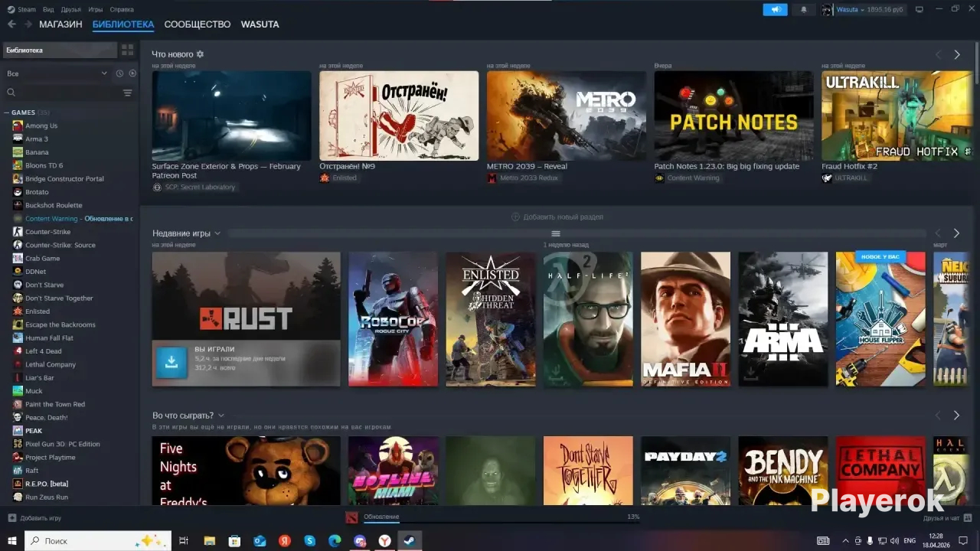Click the Недавние игры shelf drag handle
Viewport: 980px width, 551px height.
coord(556,233)
